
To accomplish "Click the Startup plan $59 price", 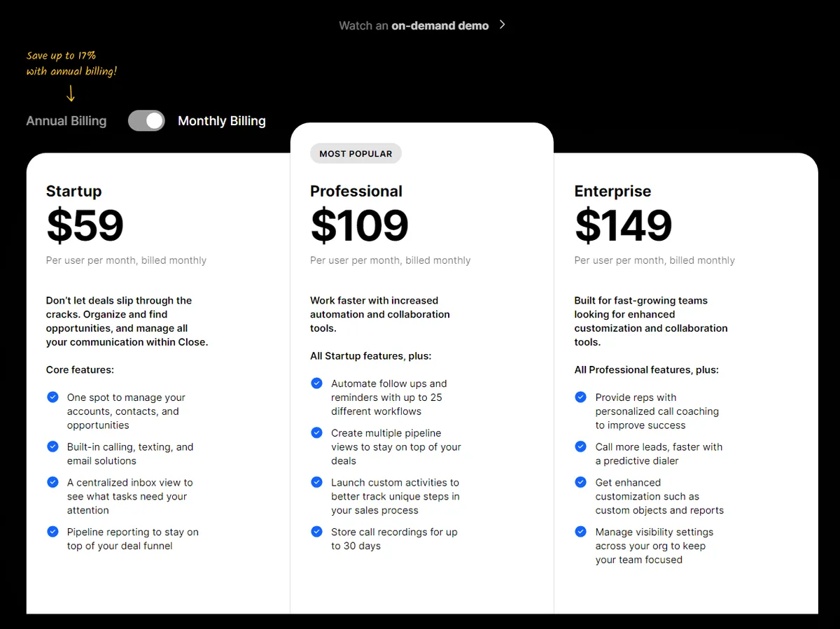I will (x=84, y=225).
